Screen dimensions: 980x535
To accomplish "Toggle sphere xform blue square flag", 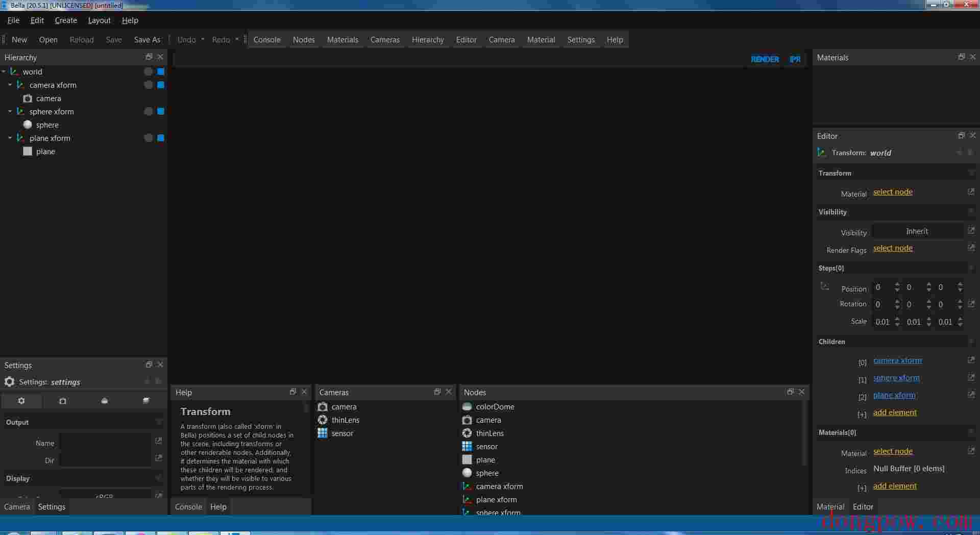I will tap(161, 112).
